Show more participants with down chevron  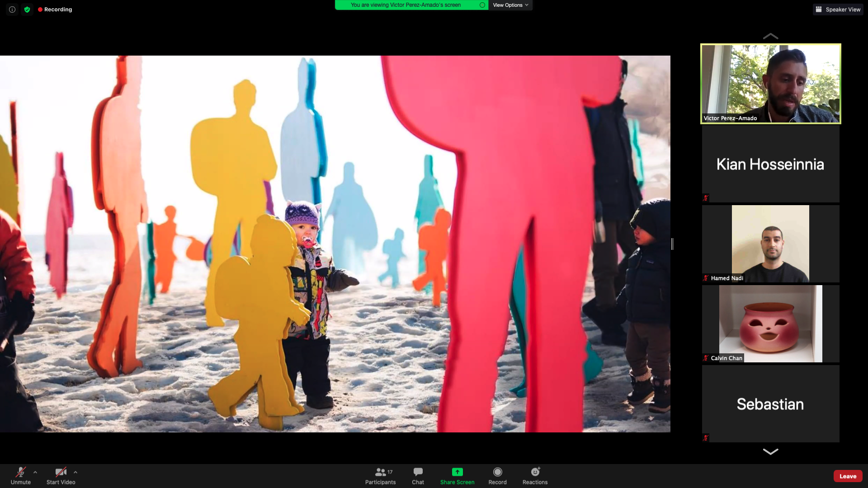point(770,451)
